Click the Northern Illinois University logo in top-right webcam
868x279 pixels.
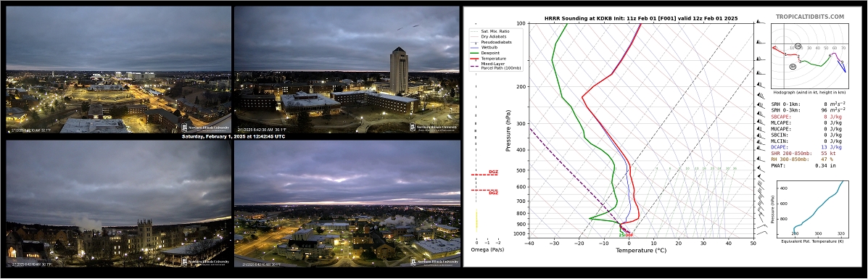tap(434, 128)
